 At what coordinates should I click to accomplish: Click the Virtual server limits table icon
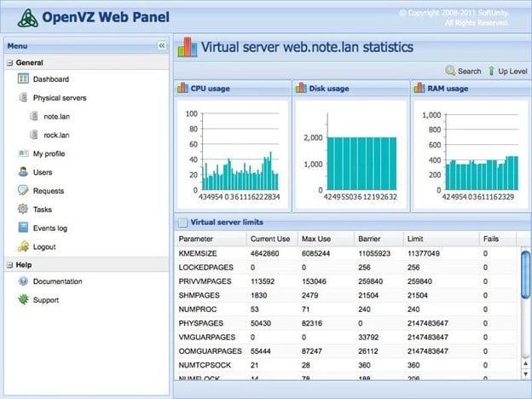pyautogui.click(x=182, y=223)
